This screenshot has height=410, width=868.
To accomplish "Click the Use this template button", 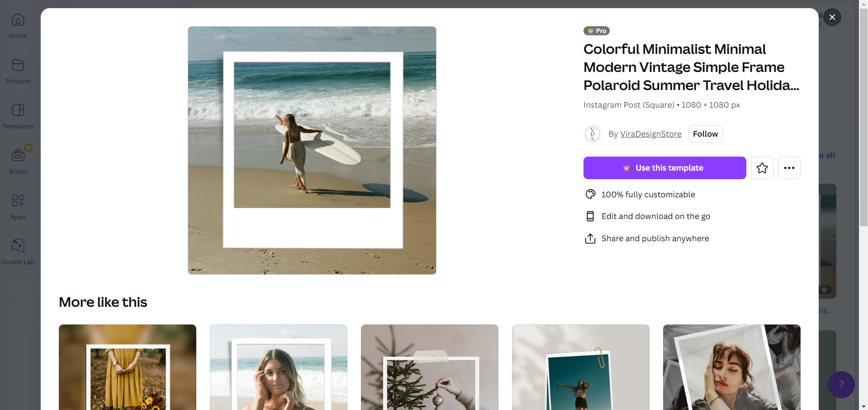I will pyautogui.click(x=664, y=168).
